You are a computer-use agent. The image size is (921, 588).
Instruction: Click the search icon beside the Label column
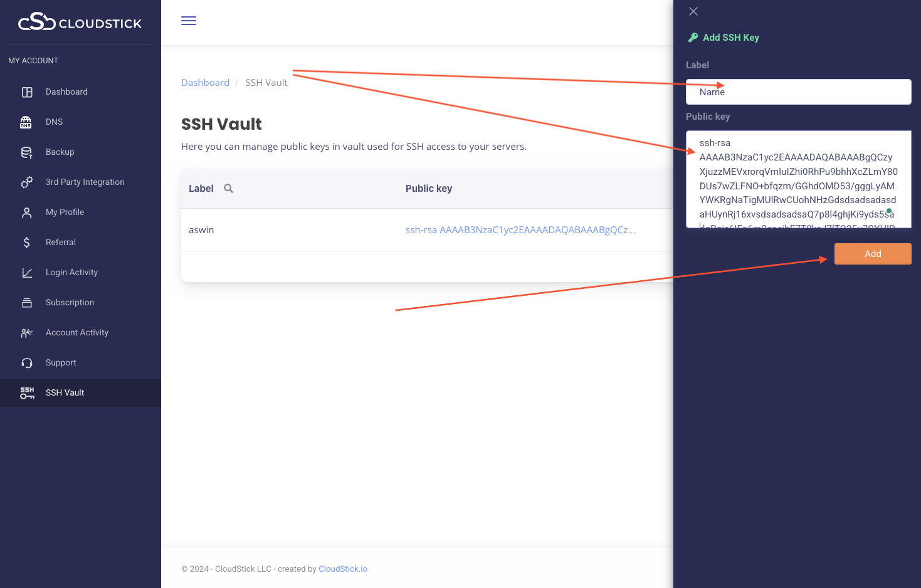tap(228, 188)
